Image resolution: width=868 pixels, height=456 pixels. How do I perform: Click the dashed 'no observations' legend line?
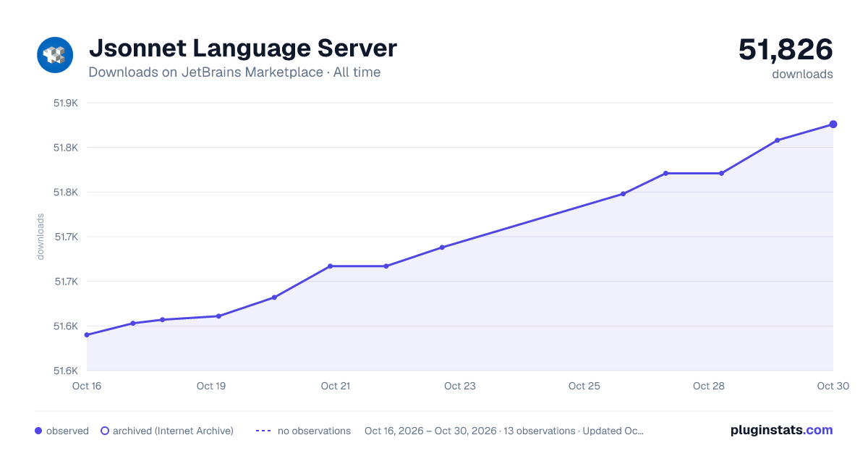click(263, 431)
